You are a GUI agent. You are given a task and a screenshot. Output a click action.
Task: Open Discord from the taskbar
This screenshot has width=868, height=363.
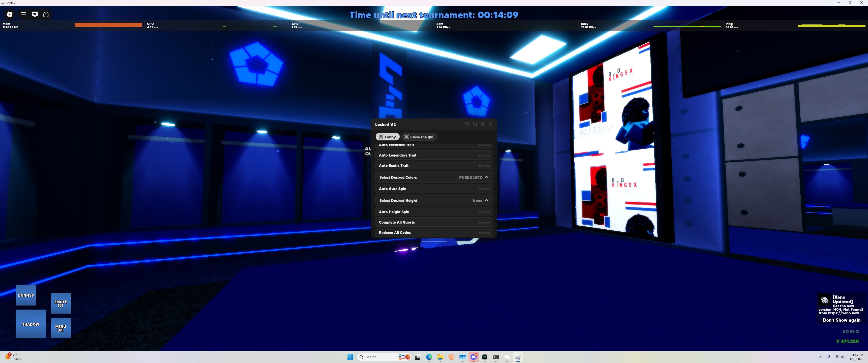[x=473, y=357]
